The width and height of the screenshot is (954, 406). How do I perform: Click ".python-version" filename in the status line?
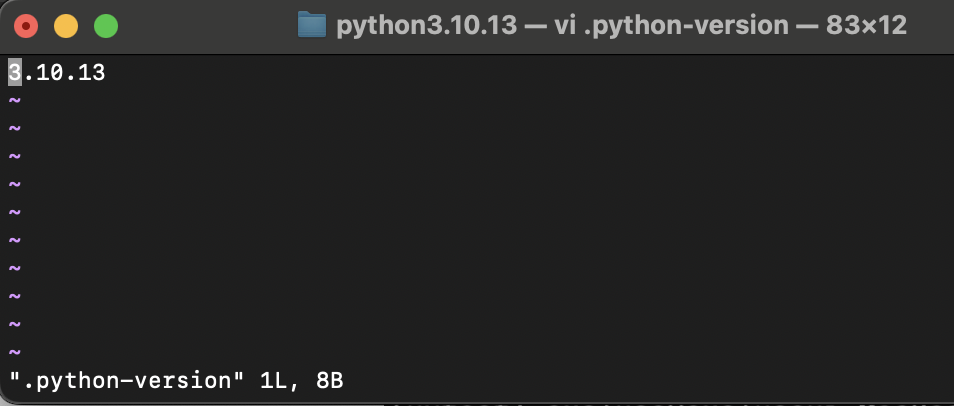[127, 380]
